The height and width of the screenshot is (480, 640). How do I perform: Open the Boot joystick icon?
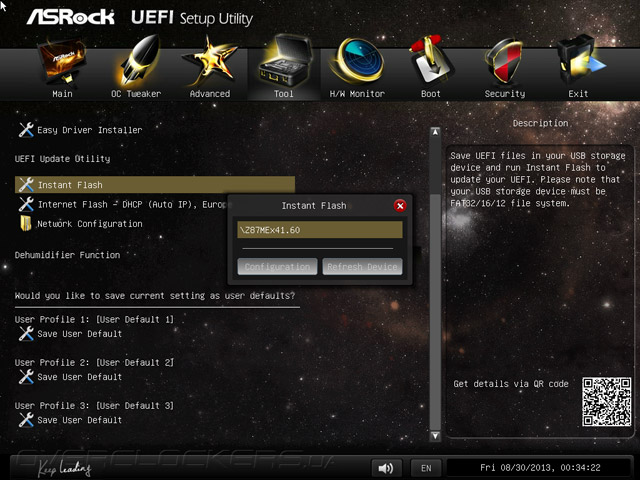(431, 60)
